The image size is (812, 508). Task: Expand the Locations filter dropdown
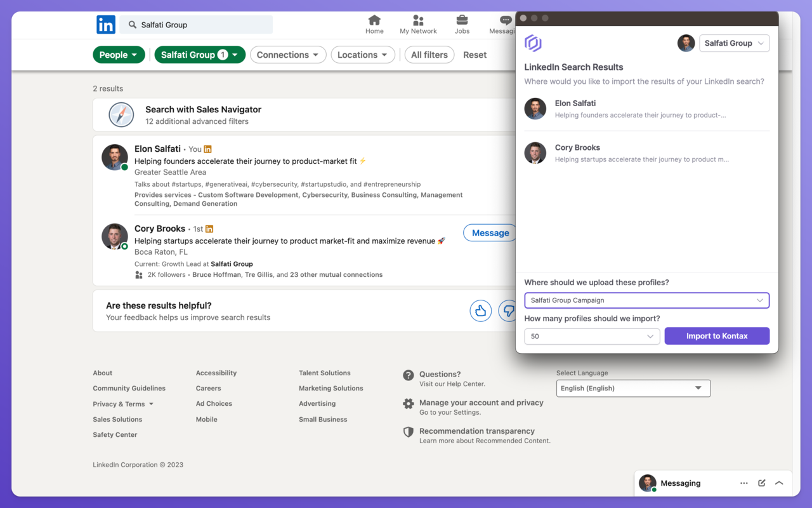click(x=363, y=55)
